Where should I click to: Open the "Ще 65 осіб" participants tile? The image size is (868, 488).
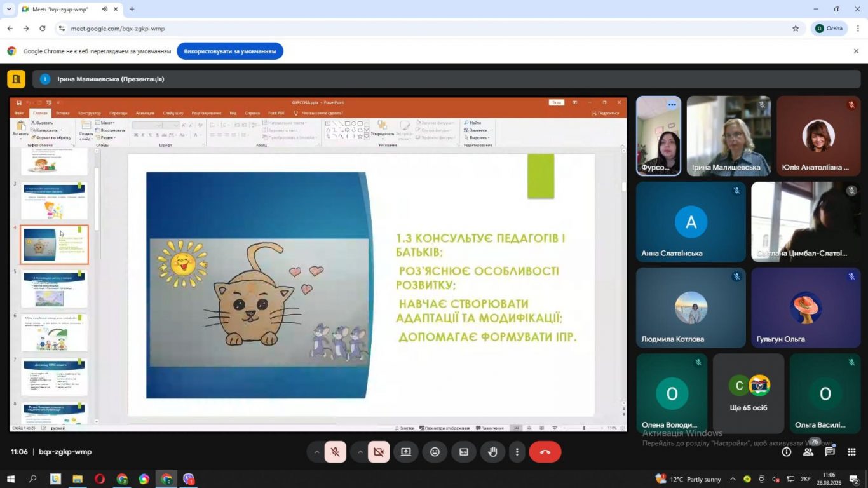point(749,393)
